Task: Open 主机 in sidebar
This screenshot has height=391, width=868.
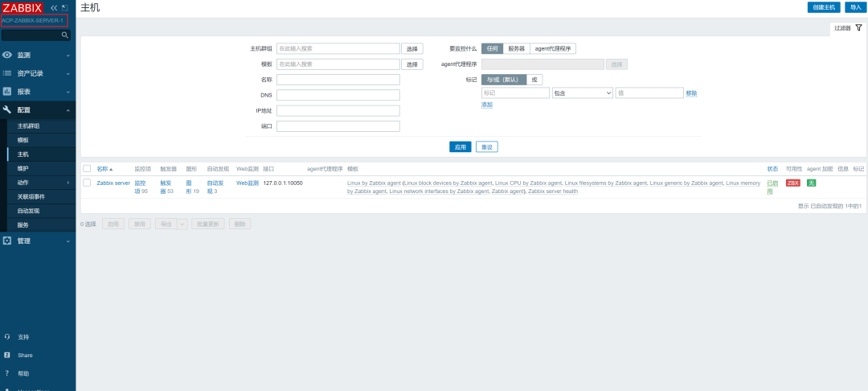Action: [23, 154]
